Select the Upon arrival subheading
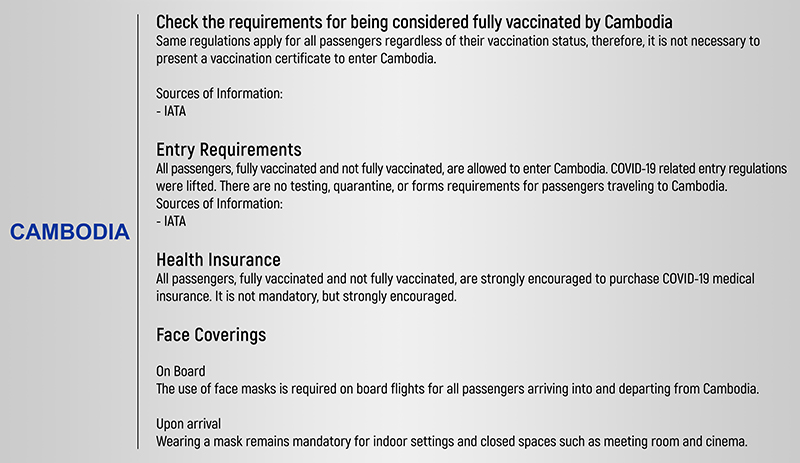The image size is (800, 463). pos(188,424)
